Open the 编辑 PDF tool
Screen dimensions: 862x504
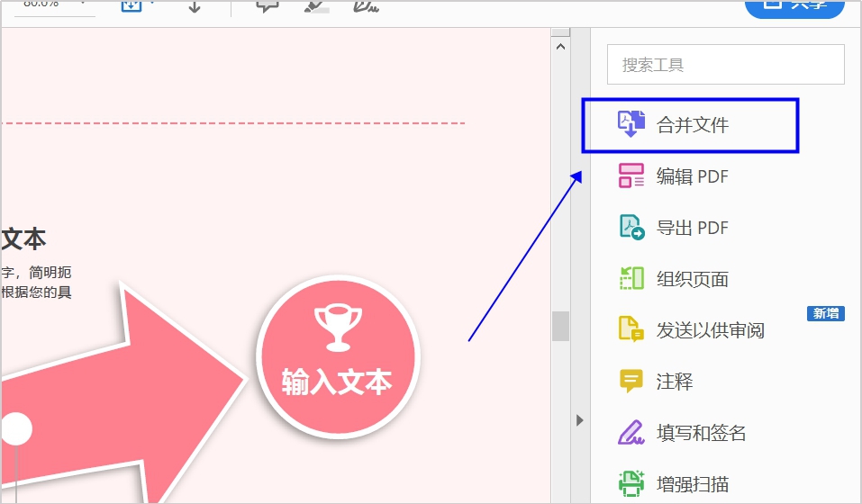pos(674,176)
